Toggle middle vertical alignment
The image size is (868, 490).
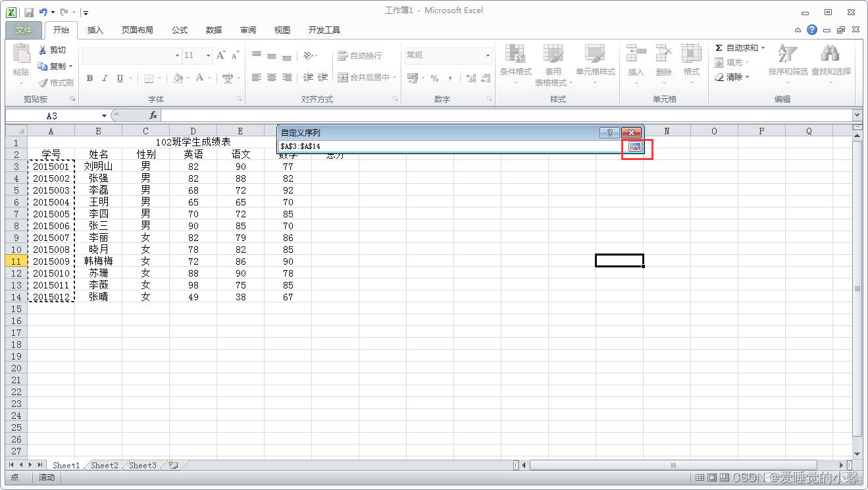[x=272, y=56]
